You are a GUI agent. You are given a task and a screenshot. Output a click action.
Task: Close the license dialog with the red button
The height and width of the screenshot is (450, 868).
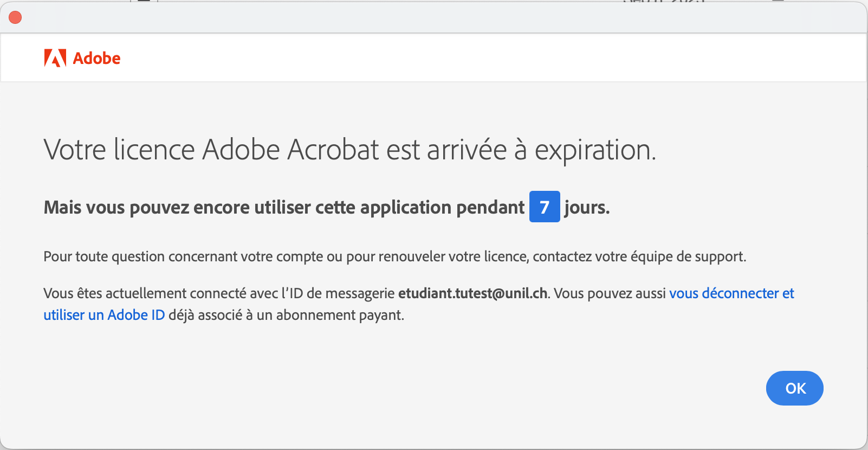coord(15,17)
